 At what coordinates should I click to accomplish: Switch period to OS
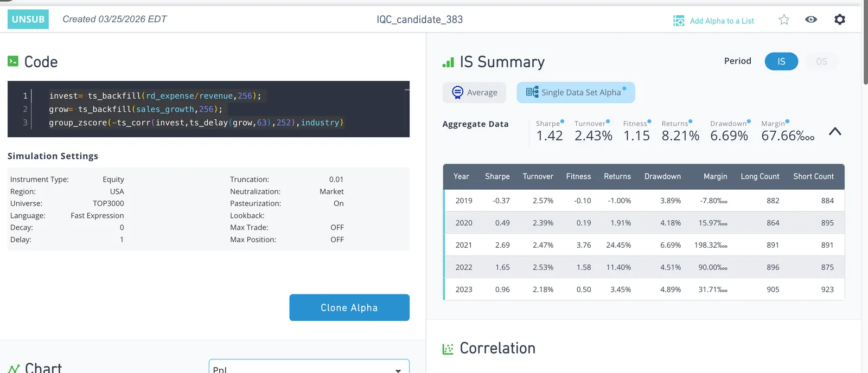point(821,61)
